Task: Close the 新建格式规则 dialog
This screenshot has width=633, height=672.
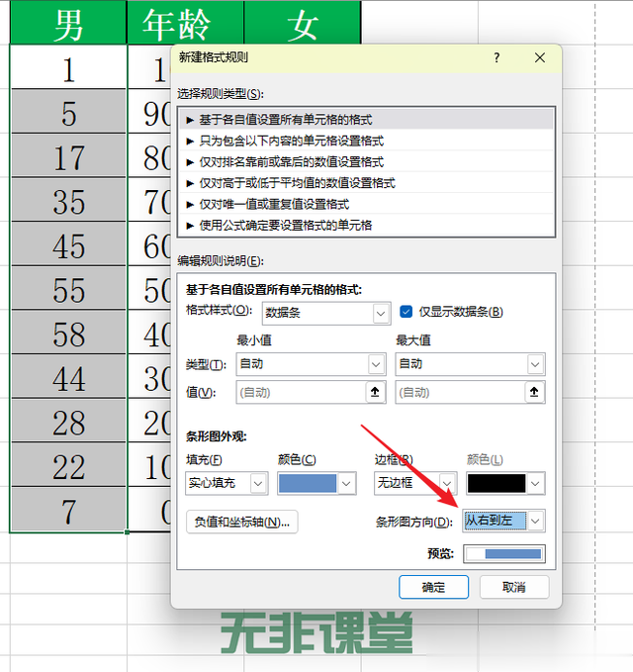Action: pos(540,57)
